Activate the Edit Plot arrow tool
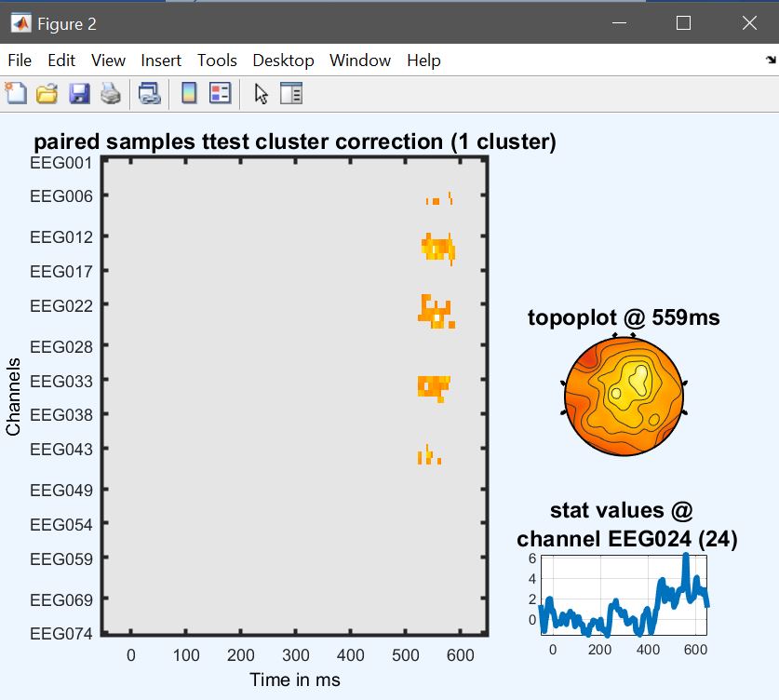This screenshot has height=700, width=779. coord(261,93)
